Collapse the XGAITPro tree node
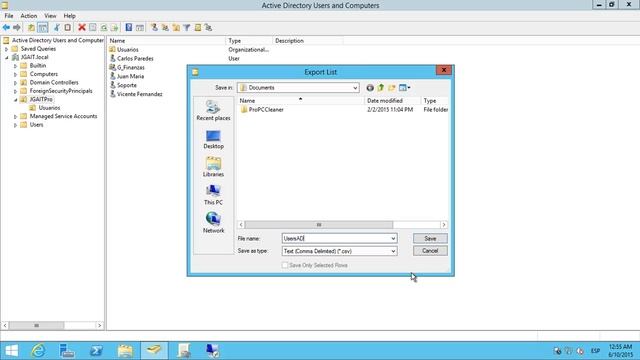Image resolution: width=640 pixels, height=360 pixels. pos(16,100)
